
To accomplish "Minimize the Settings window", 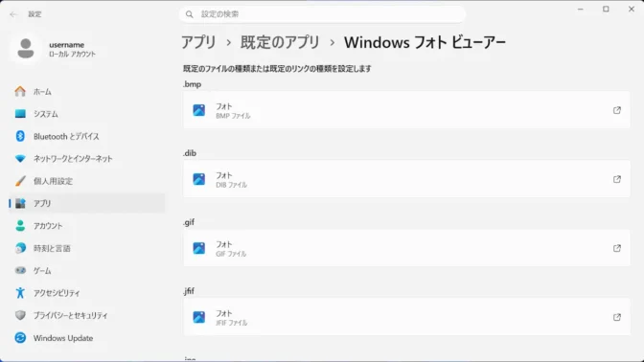I will [x=581, y=9].
